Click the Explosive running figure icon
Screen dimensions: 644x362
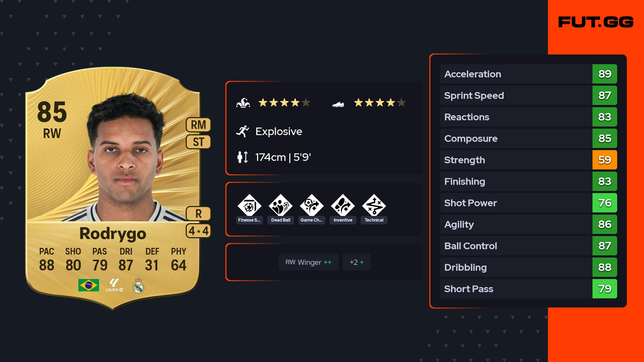(243, 131)
